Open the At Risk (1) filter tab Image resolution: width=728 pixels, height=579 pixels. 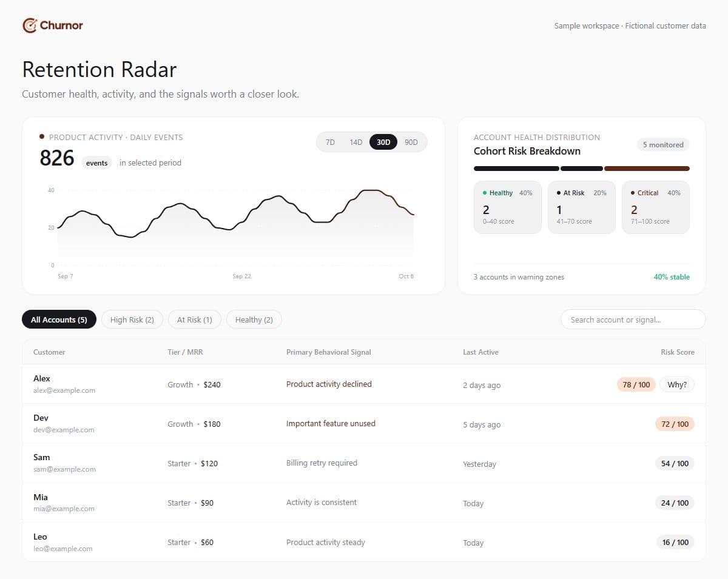pyautogui.click(x=195, y=320)
